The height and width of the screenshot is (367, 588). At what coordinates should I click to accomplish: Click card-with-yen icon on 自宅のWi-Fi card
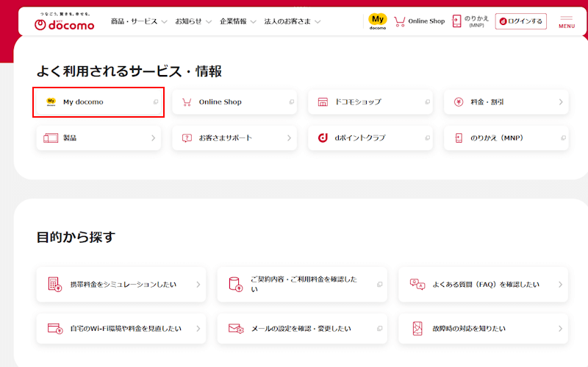tap(55, 329)
